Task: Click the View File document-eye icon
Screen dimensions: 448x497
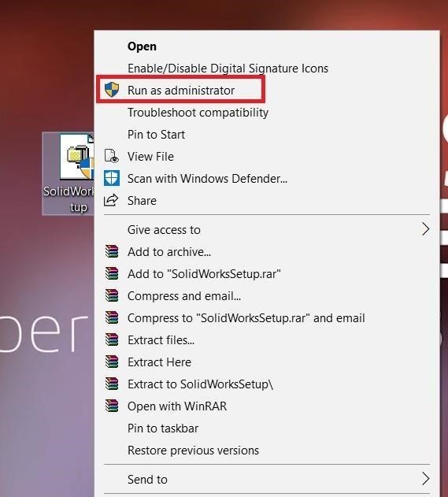Action: 111,156
